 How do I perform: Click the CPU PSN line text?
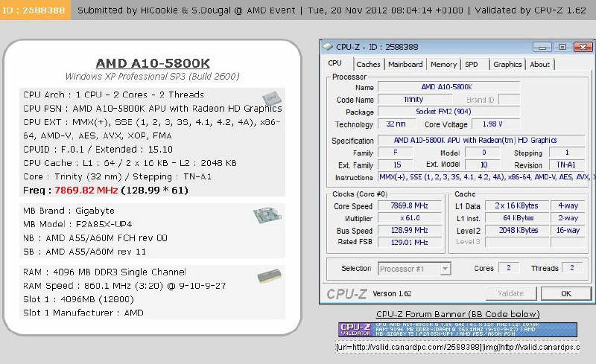153,108
